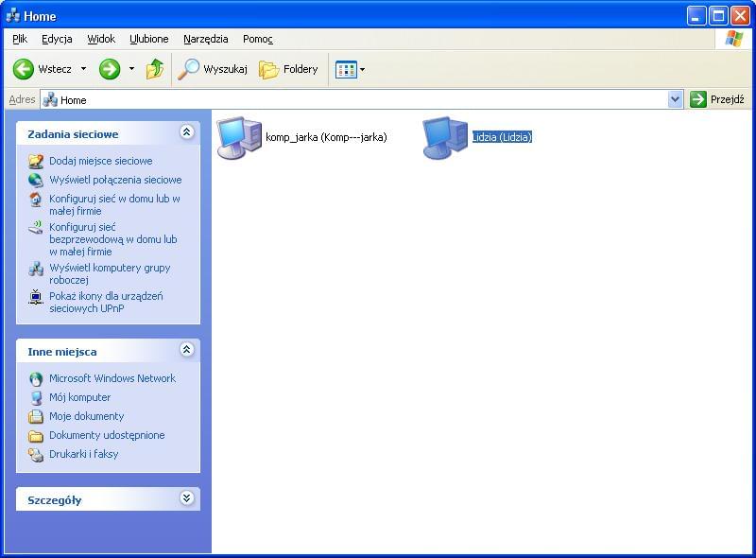Screen dimensions: 756x558
Task: Click the Przejdź go button
Action: tap(717, 99)
